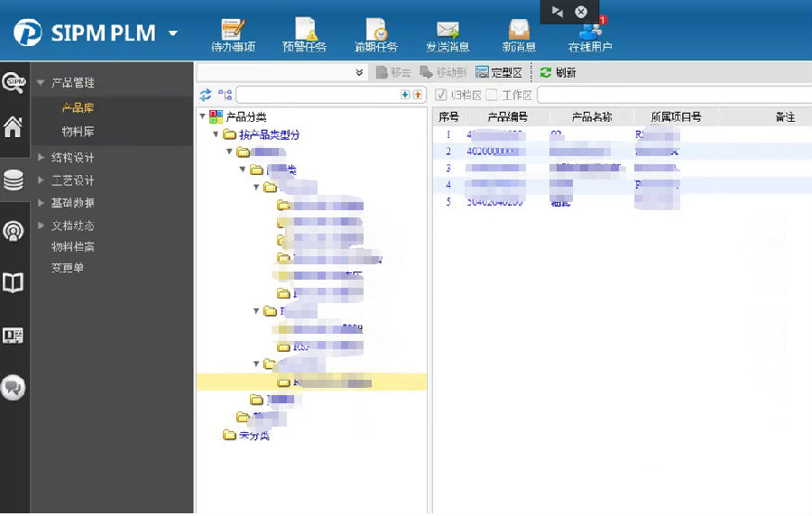Collapse the 产品分类 tree root
The height and width of the screenshot is (516, 812).
(x=202, y=116)
